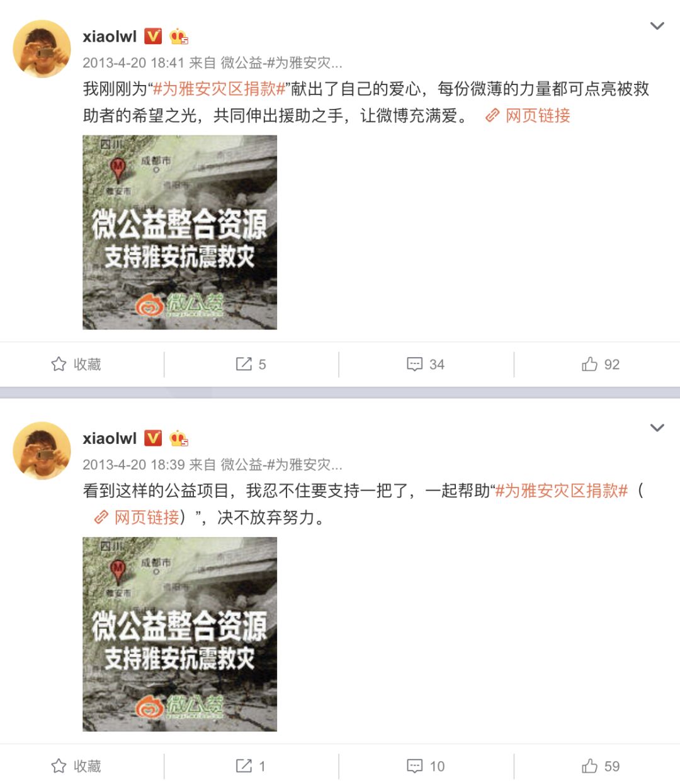Like the first post with 92 likes
The height and width of the screenshot is (784, 680).
[601, 364]
